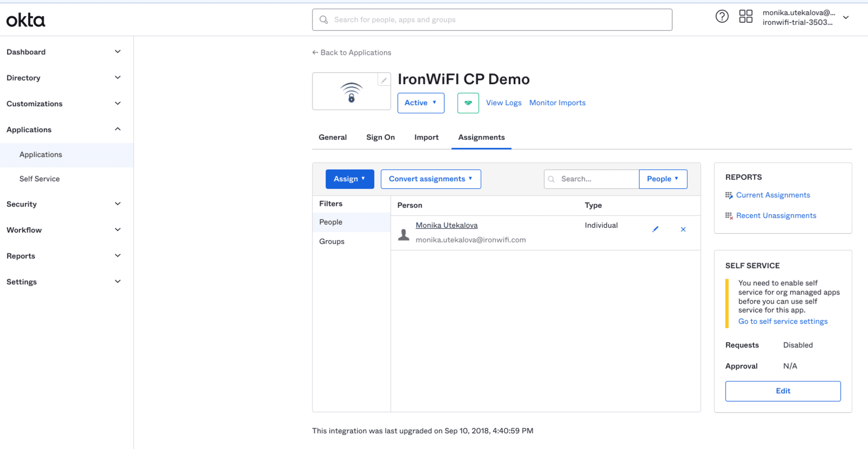Open View Logs link
Screen dimensions: 868x449
point(503,103)
